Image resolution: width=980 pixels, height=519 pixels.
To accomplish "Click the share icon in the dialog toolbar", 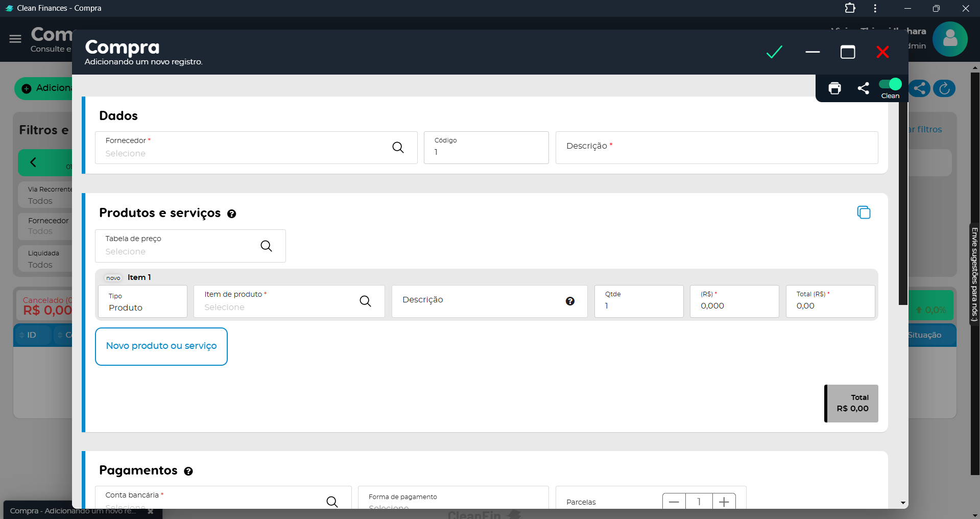I will click(863, 88).
